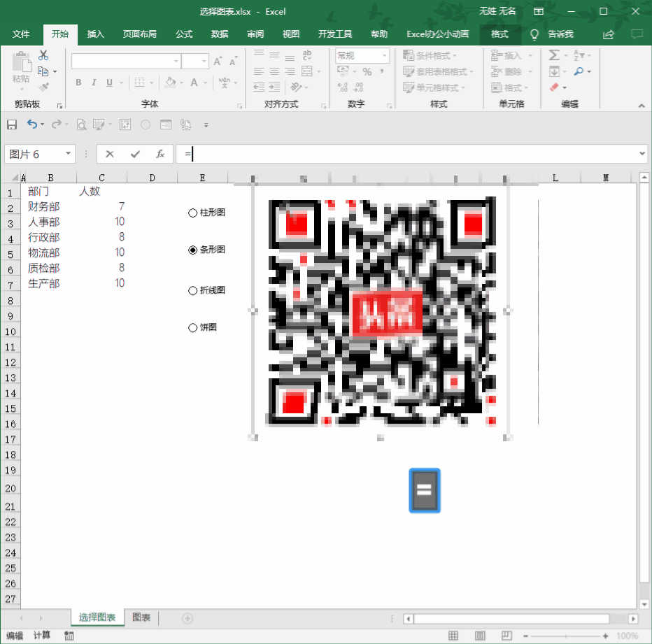
Task: Cancel formula entry with X icon
Action: pyautogui.click(x=110, y=155)
